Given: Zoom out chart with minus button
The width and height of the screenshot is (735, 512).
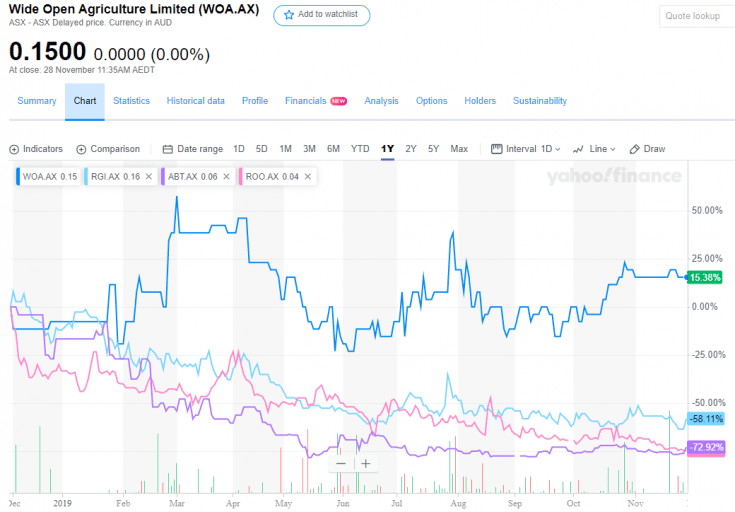Looking at the screenshot, I should point(341,464).
